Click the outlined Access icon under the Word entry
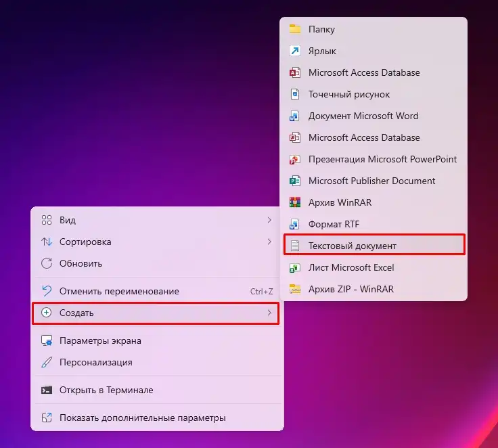The height and width of the screenshot is (448, 498). (295, 137)
